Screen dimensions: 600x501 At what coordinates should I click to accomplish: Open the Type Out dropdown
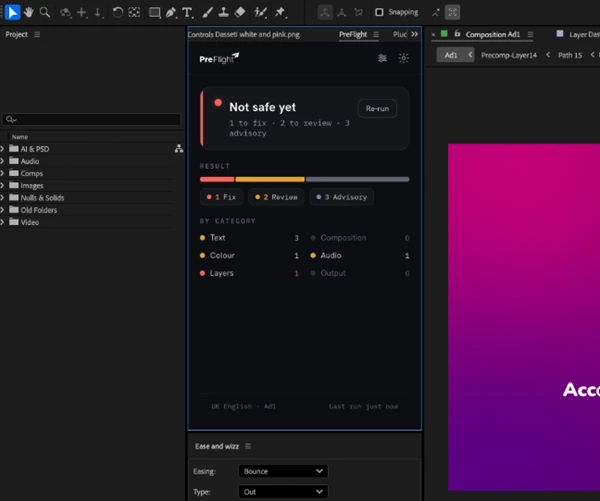(283, 492)
